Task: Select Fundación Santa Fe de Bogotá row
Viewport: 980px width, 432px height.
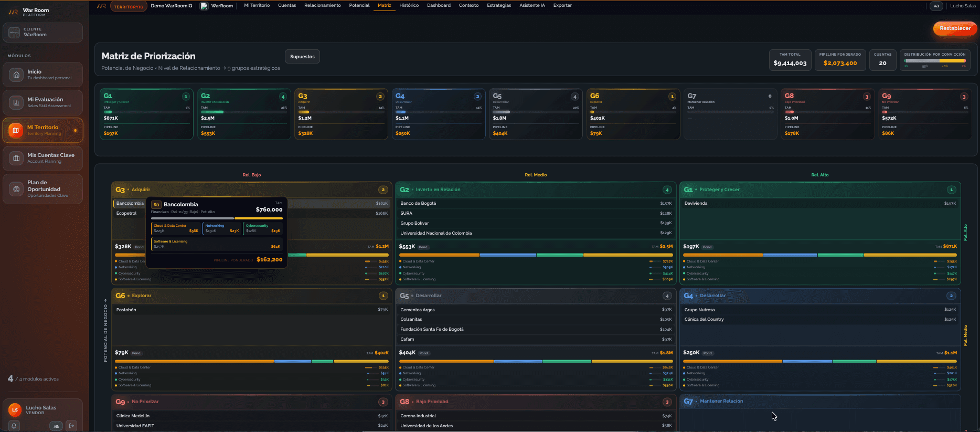Action: click(x=536, y=329)
